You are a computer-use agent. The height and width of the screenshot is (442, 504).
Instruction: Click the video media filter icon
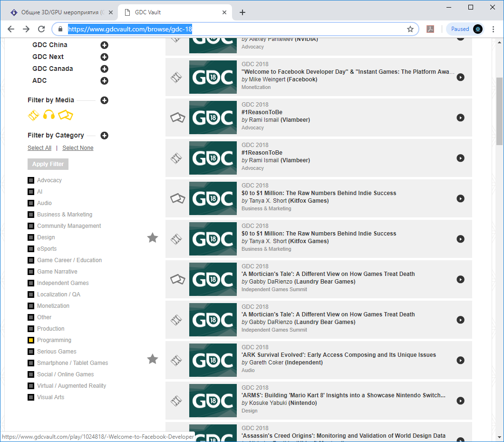point(33,115)
